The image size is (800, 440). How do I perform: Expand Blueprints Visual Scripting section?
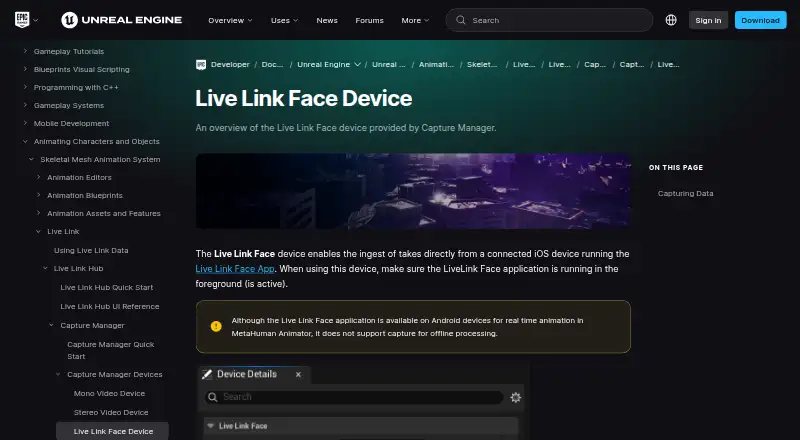coord(25,69)
